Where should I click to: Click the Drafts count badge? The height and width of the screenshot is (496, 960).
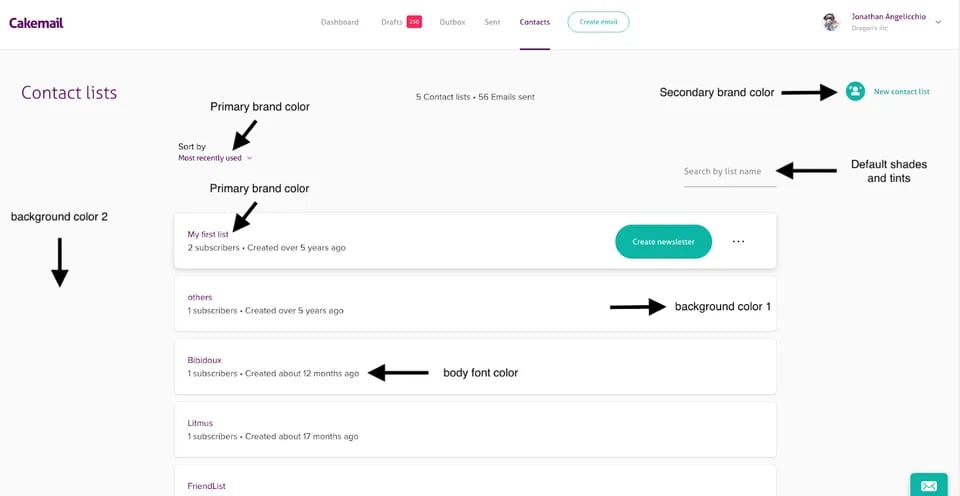(414, 22)
